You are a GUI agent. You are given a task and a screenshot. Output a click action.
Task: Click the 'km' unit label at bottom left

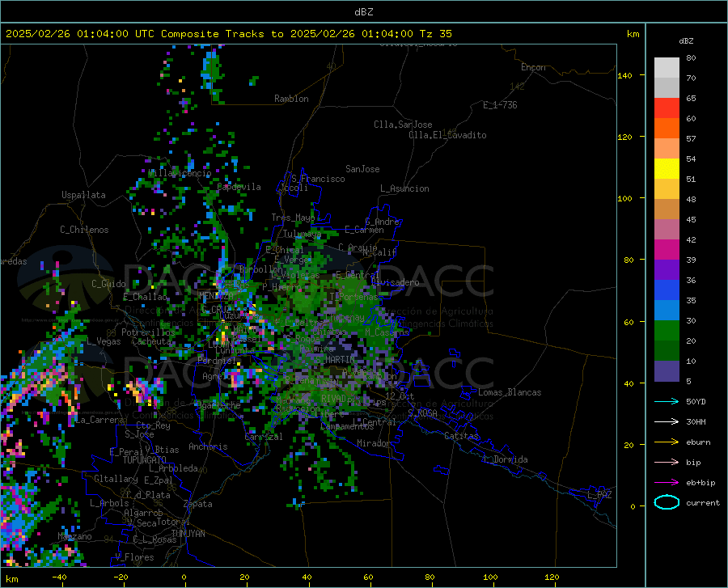tap(11, 579)
